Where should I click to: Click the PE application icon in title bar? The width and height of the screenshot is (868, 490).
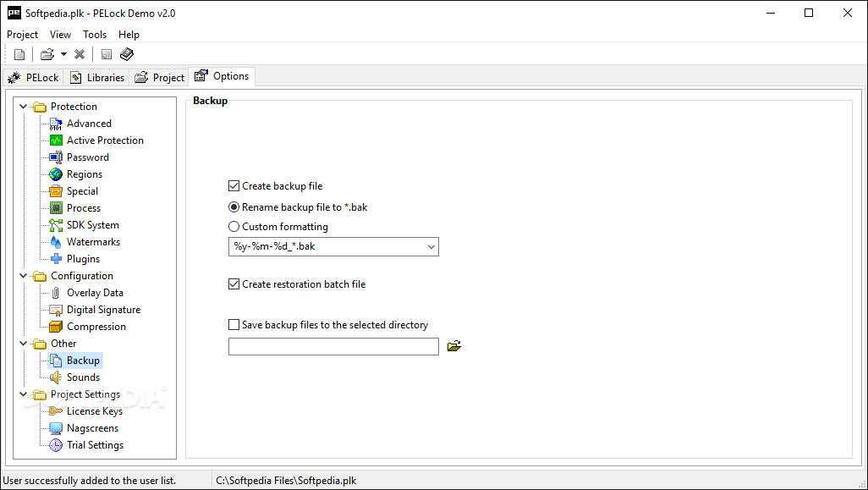14,13
